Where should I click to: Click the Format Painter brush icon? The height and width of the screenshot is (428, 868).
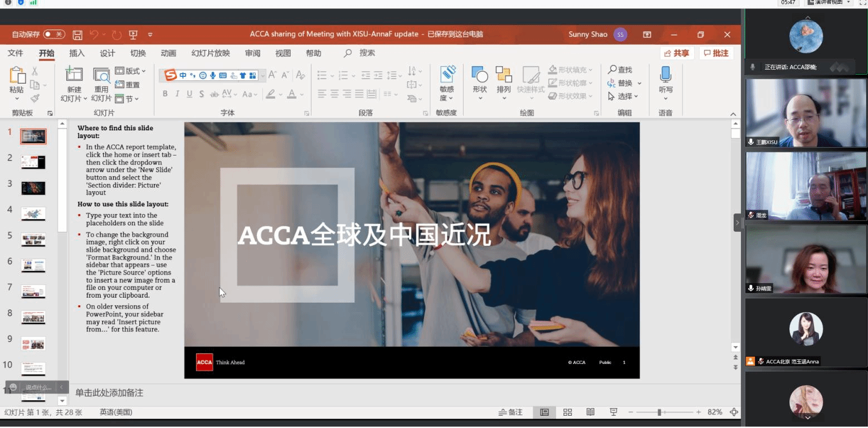(35, 99)
